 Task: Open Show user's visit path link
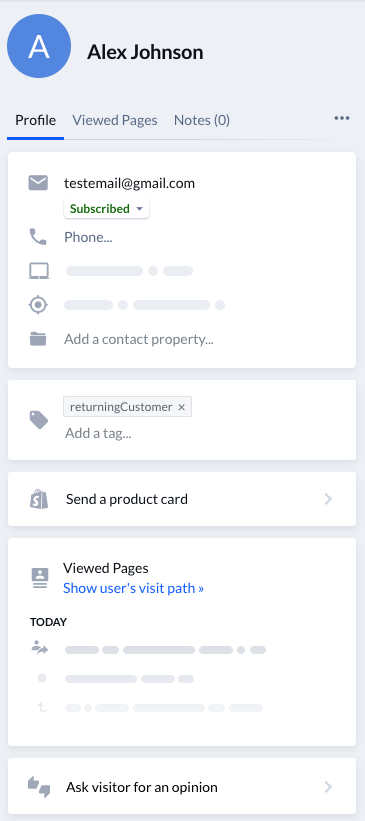[134, 588]
